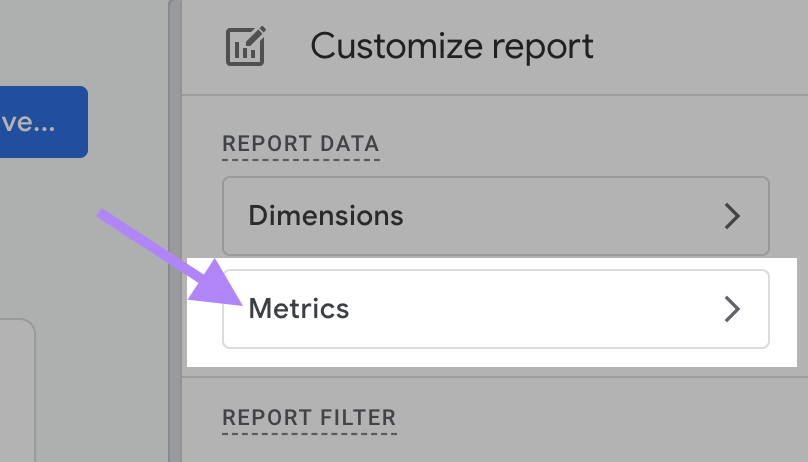Click the vertical divider left of the panel
This screenshot has height=462, width=808.
coord(176,230)
